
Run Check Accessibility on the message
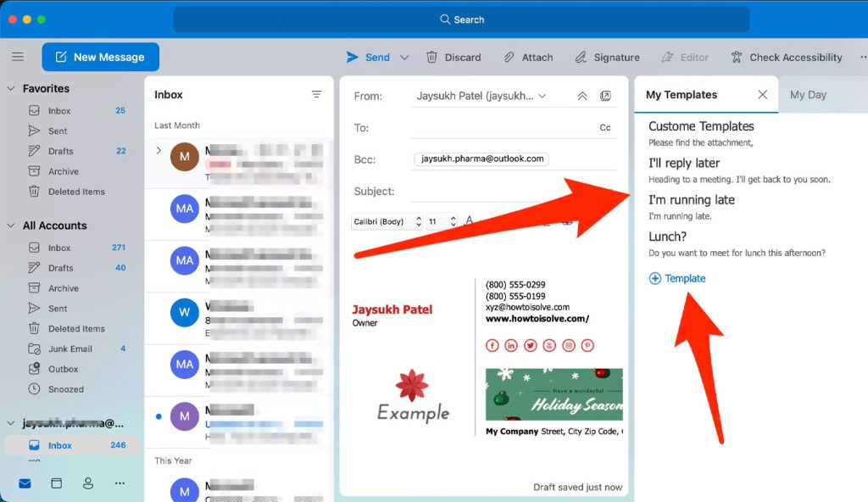click(787, 57)
